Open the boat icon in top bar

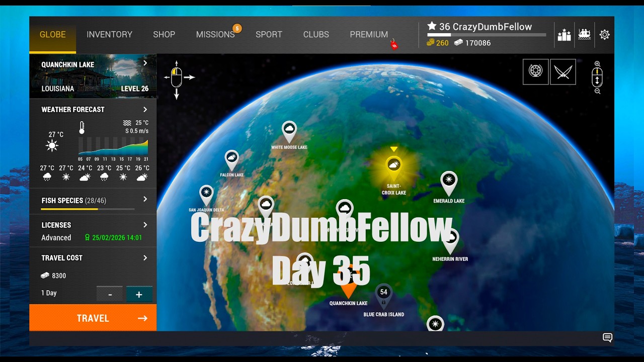point(584,35)
